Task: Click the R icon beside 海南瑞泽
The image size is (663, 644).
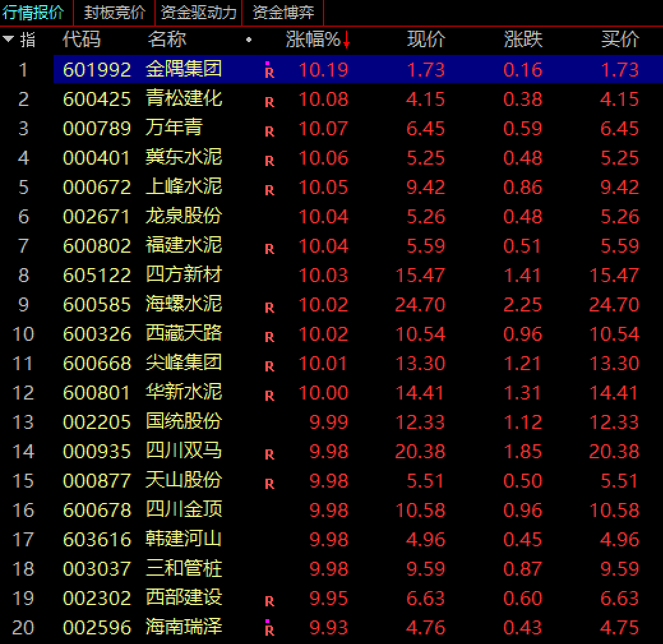Action: [x=269, y=630]
